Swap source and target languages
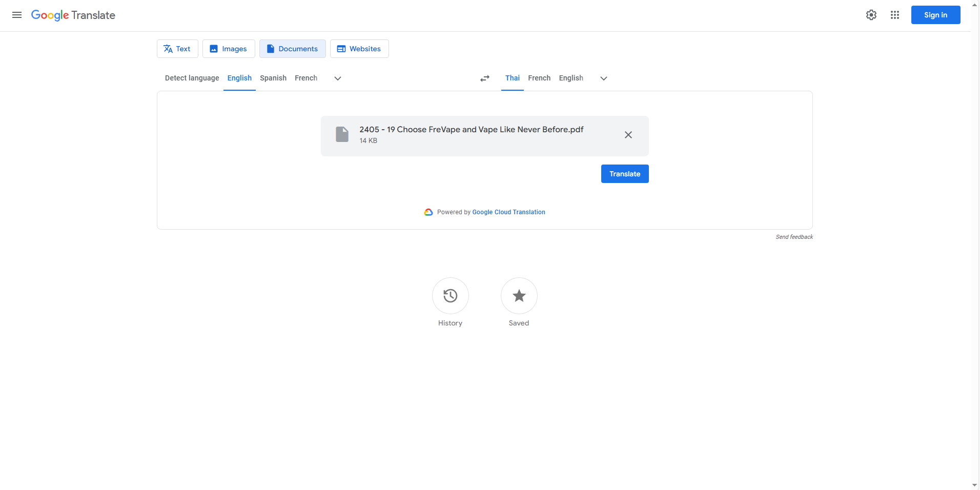The image size is (980, 490). coord(484,78)
